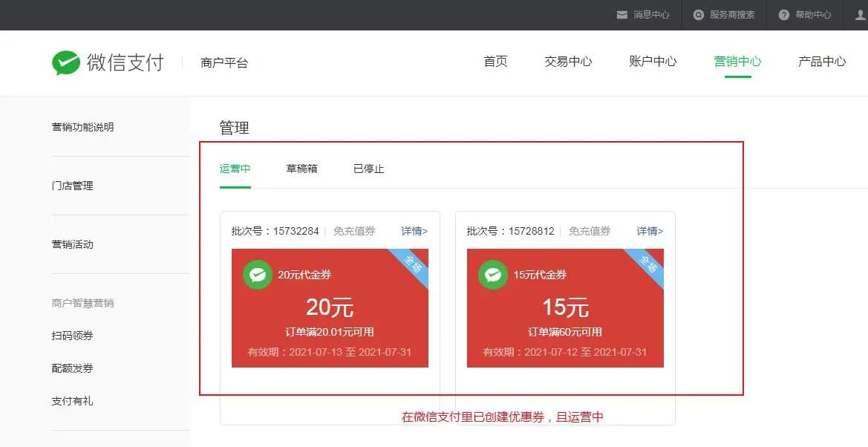The image size is (868, 447).
Task: Click 免充值券 label on batch 15728812
Action: pyautogui.click(x=590, y=231)
